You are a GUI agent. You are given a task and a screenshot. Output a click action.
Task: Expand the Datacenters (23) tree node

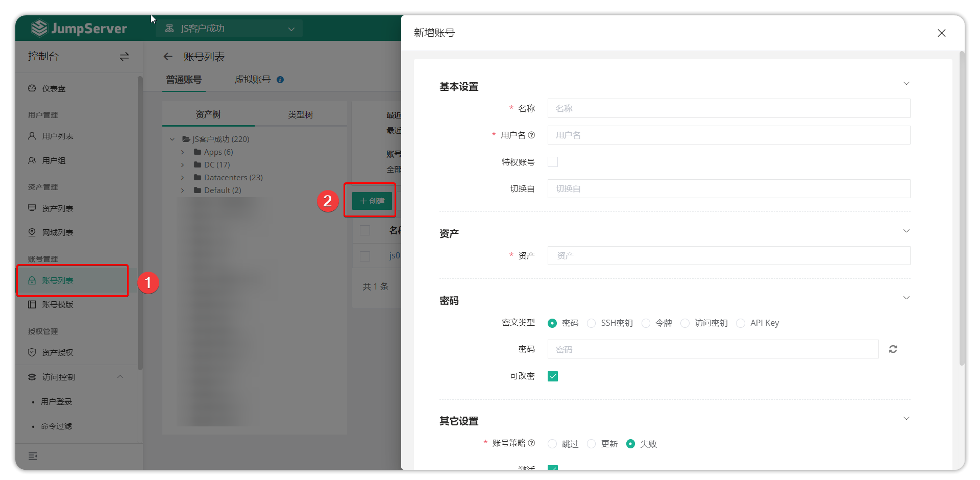(183, 178)
